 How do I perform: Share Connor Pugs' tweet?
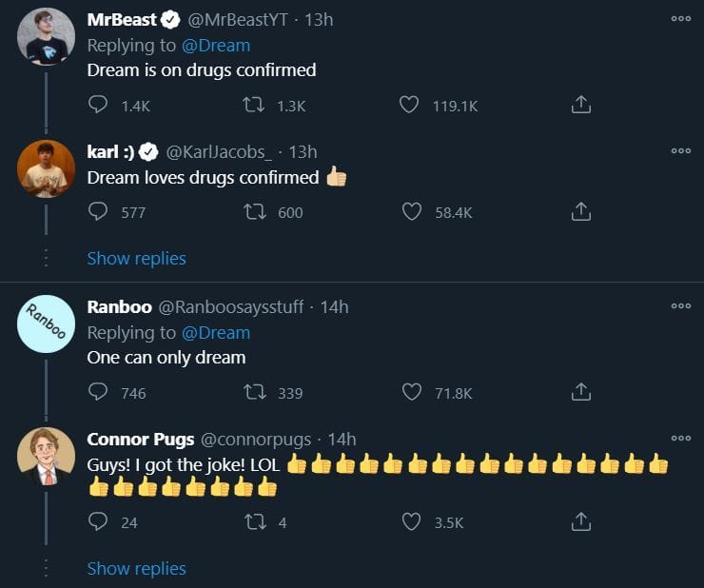point(580,521)
